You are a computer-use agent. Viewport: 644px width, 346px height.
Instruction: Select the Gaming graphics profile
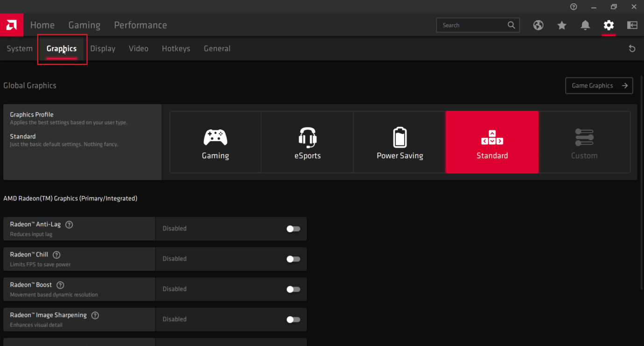(x=215, y=142)
